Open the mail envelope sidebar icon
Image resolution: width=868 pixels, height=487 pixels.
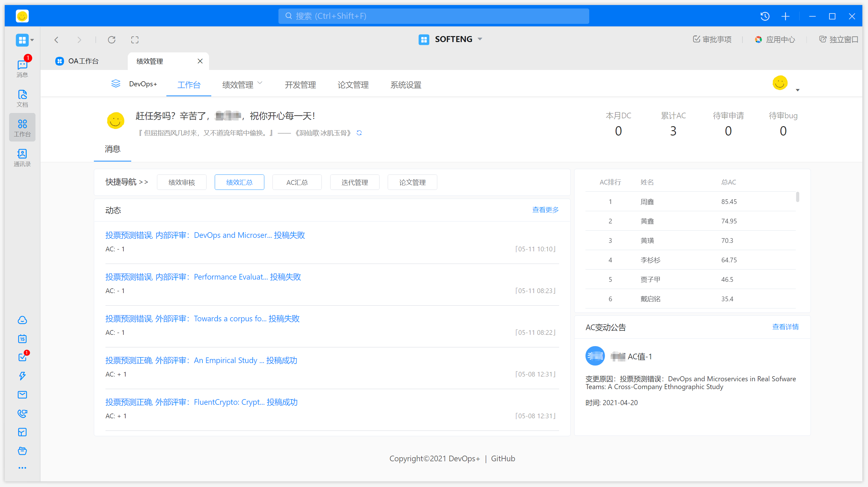tap(22, 394)
